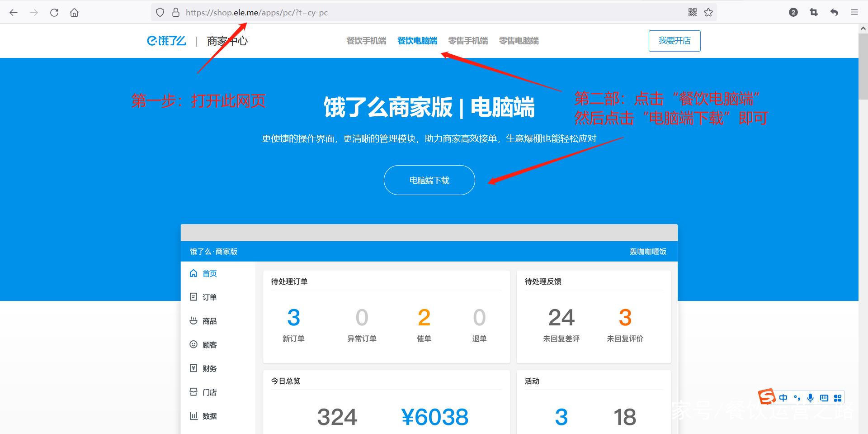This screenshot has width=868, height=434.
Task: Click the 新订单 count 3
Action: (294, 317)
